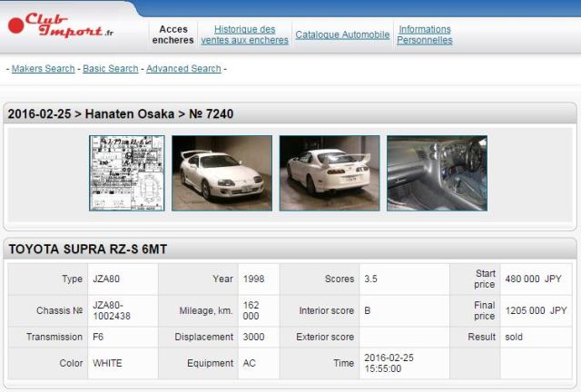Open the Makers Search link
The image size is (581, 392).
[x=44, y=69]
